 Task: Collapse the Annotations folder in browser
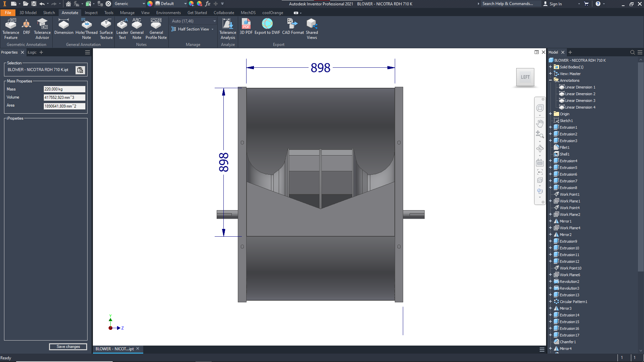[550, 80]
